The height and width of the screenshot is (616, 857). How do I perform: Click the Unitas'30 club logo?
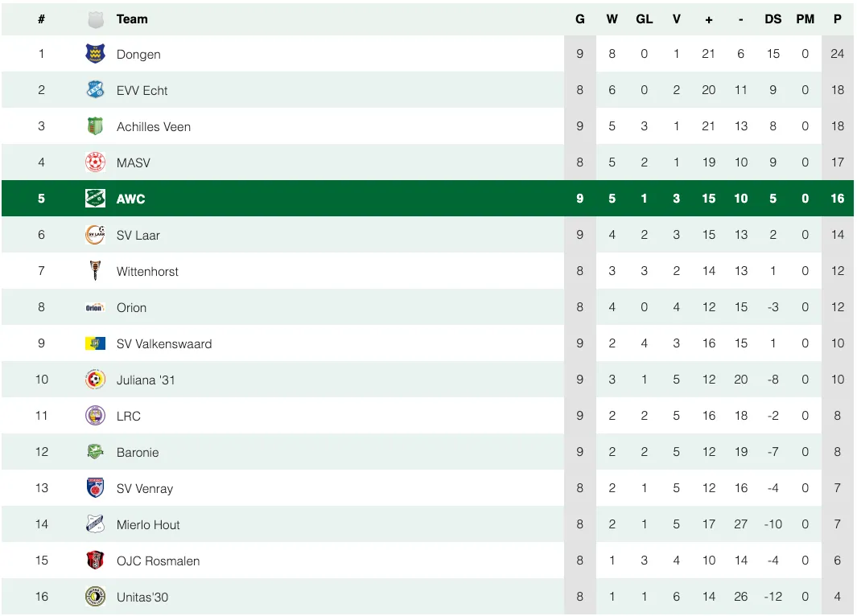95,597
